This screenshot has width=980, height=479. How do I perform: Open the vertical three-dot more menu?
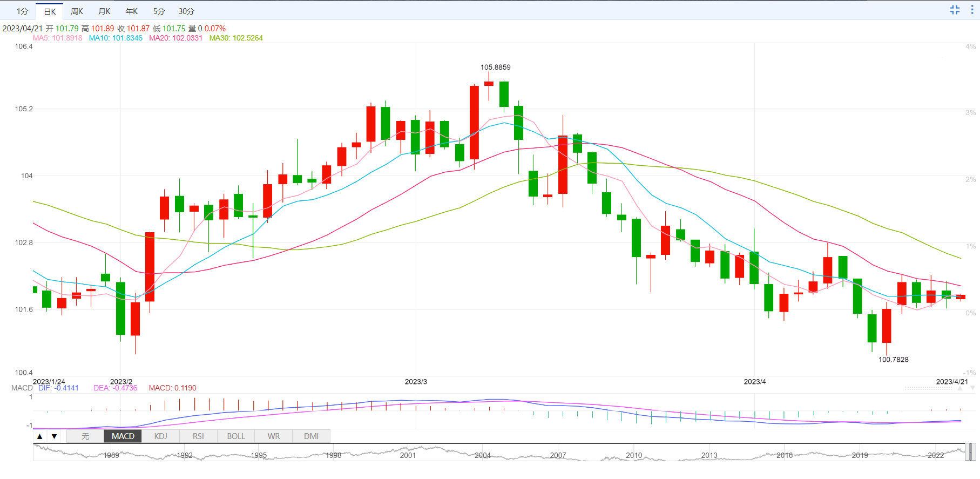972,10
